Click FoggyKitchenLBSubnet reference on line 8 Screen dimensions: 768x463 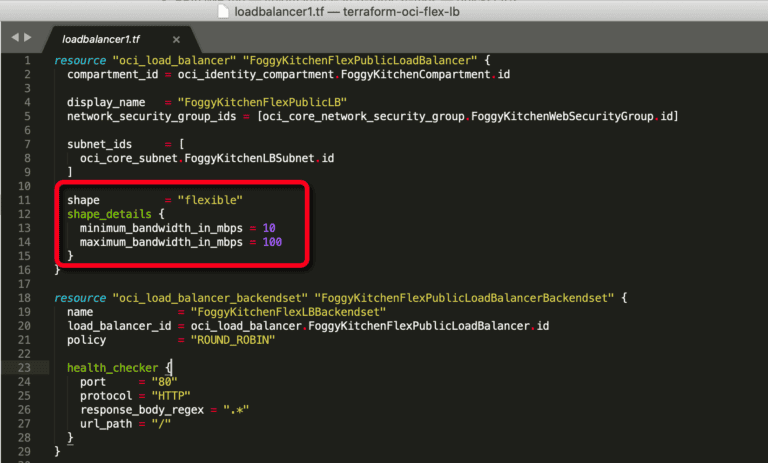(x=249, y=158)
